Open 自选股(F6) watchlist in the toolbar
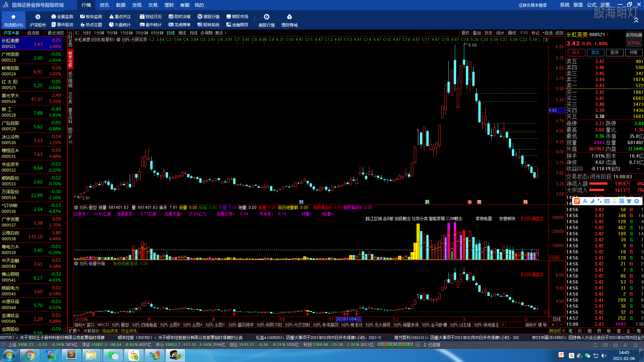The width and height of the screenshot is (644, 362). (x=13, y=20)
